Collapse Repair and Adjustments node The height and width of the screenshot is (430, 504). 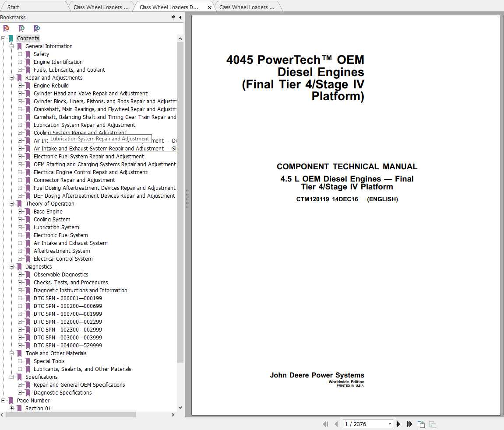[x=11, y=78]
